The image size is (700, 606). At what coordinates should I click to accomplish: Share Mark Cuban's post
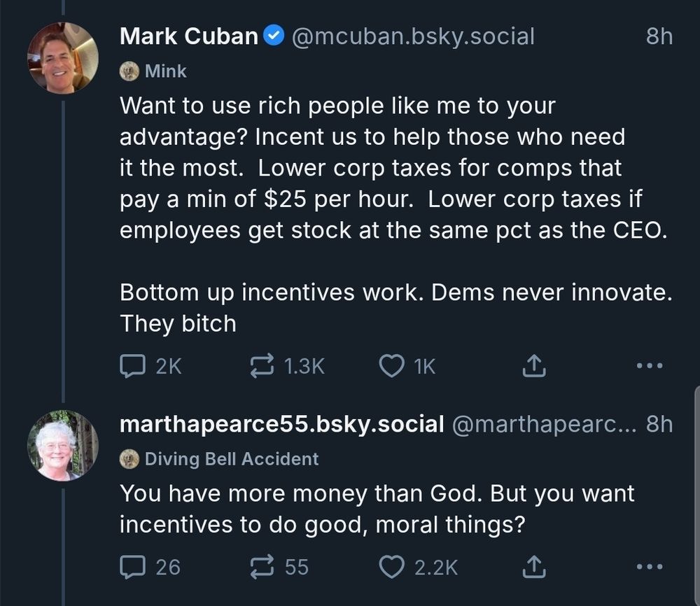point(534,366)
